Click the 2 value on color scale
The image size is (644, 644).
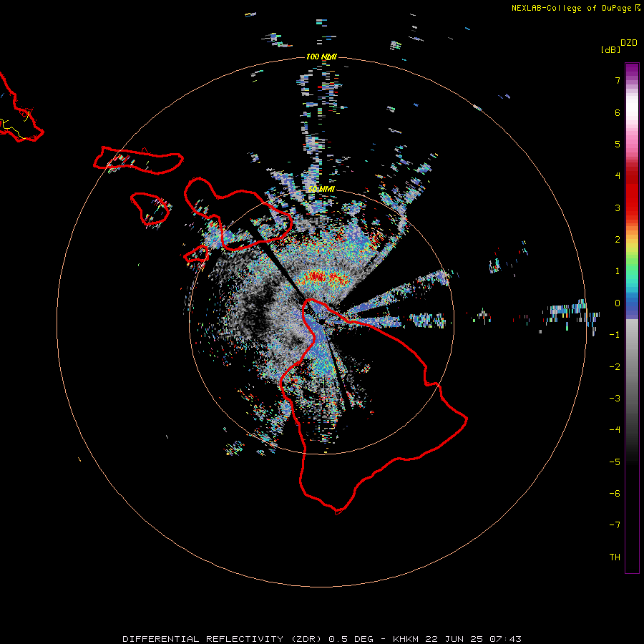click(x=618, y=240)
